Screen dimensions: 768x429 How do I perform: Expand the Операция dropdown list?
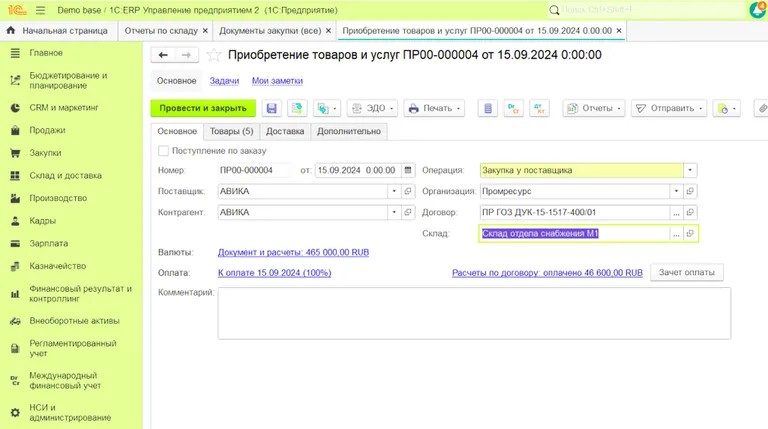click(690, 170)
